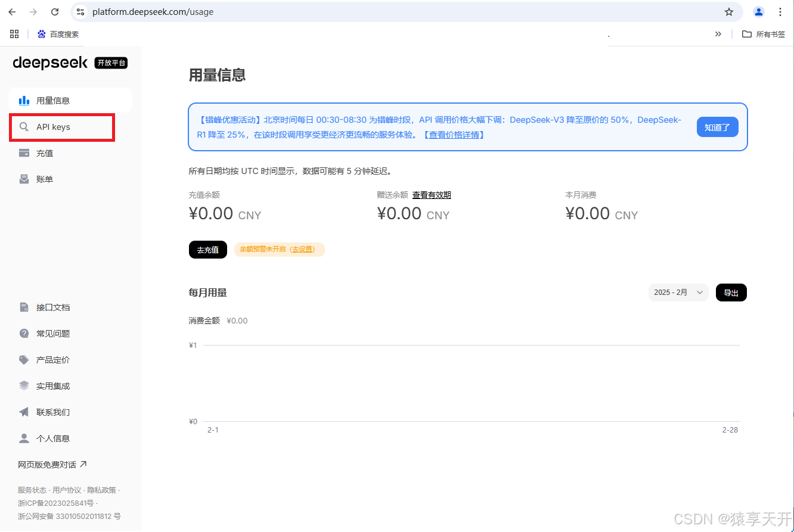This screenshot has height=532, width=794.
Task: Open the bookmarks 所有书签 dropdown
Action: click(763, 34)
